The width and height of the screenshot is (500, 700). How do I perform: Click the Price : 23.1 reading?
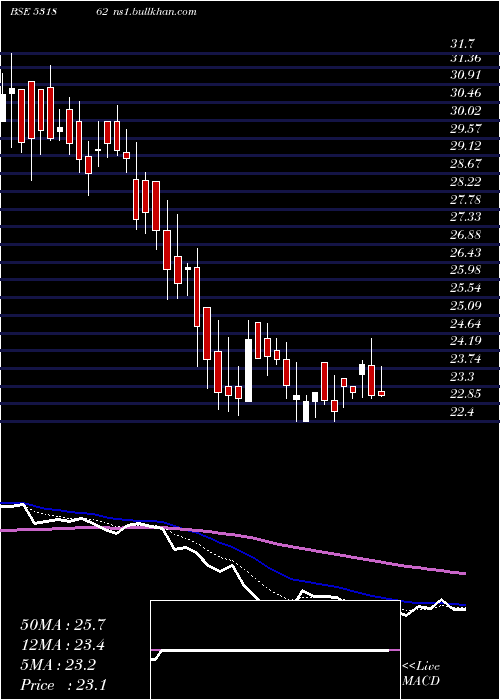click(x=63, y=684)
